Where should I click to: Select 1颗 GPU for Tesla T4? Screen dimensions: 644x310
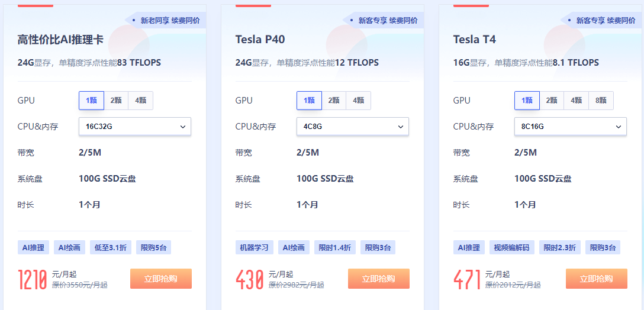[527, 101]
